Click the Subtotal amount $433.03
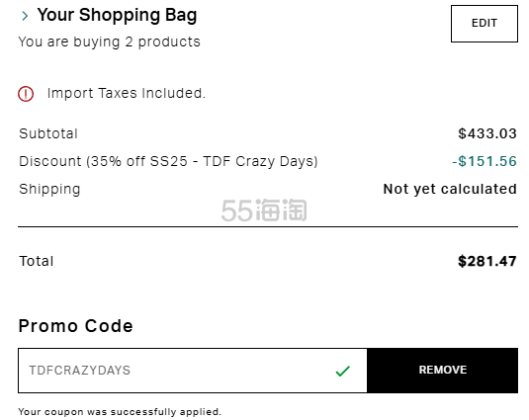529x420 pixels. coord(487,133)
